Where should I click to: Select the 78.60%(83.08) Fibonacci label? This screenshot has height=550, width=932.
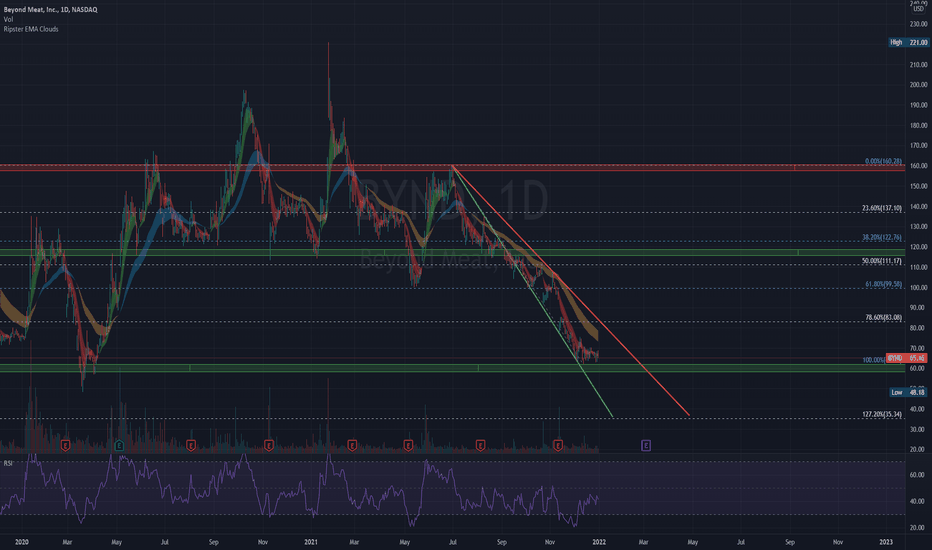point(884,318)
